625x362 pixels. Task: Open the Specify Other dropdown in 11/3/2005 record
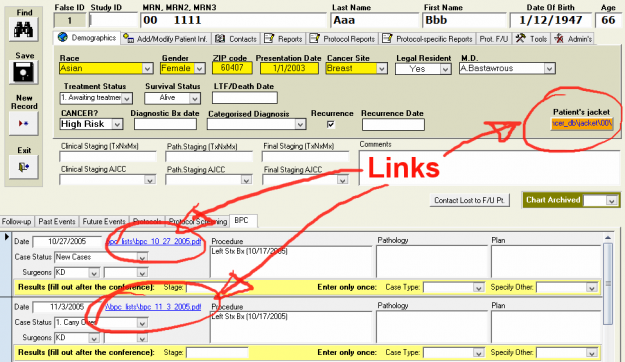[x=592, y=353]
